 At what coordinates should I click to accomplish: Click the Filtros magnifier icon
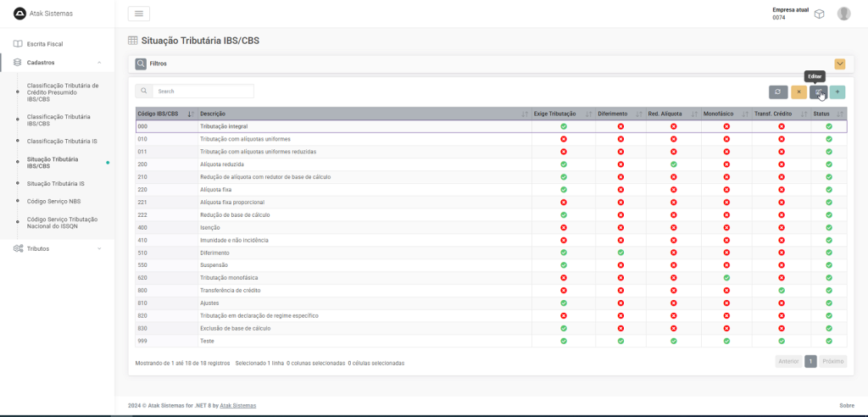141,64
